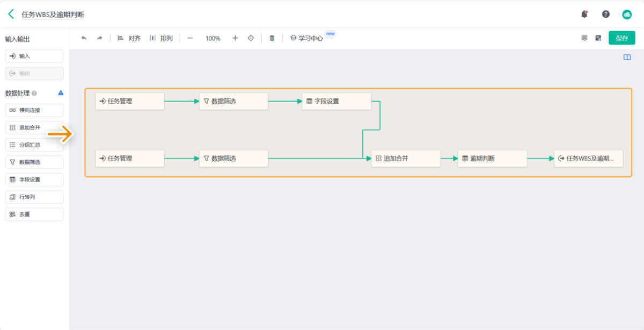Screen dimensions: 644x330
Task: Add a 分组汇总 group summary node
Action: pos(34,145)
